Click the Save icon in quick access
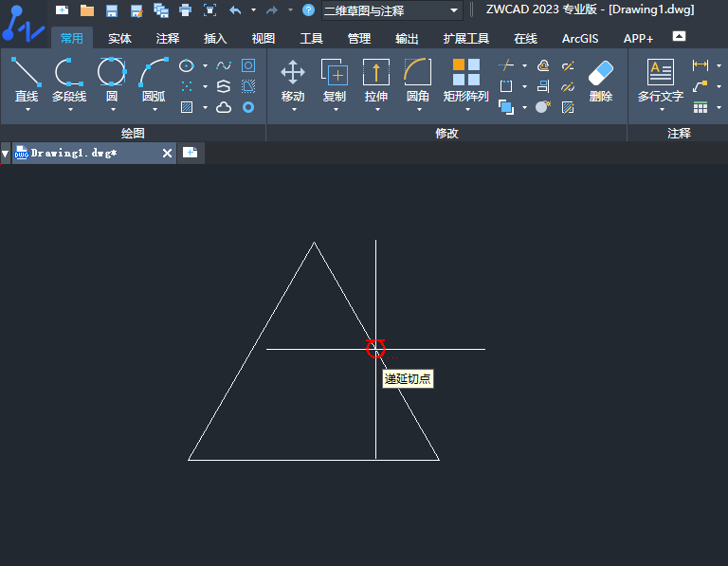 point(112,10)
